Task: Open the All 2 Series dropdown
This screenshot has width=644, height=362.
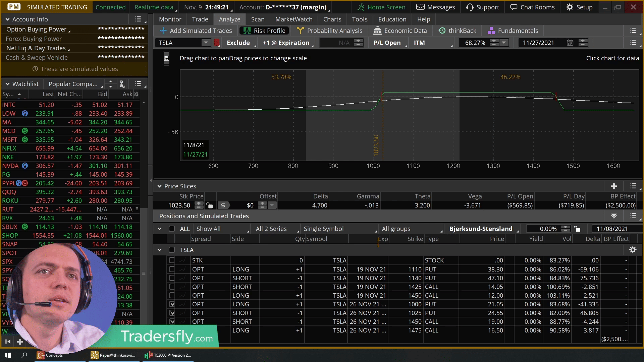Action: [x=277, y=229]
